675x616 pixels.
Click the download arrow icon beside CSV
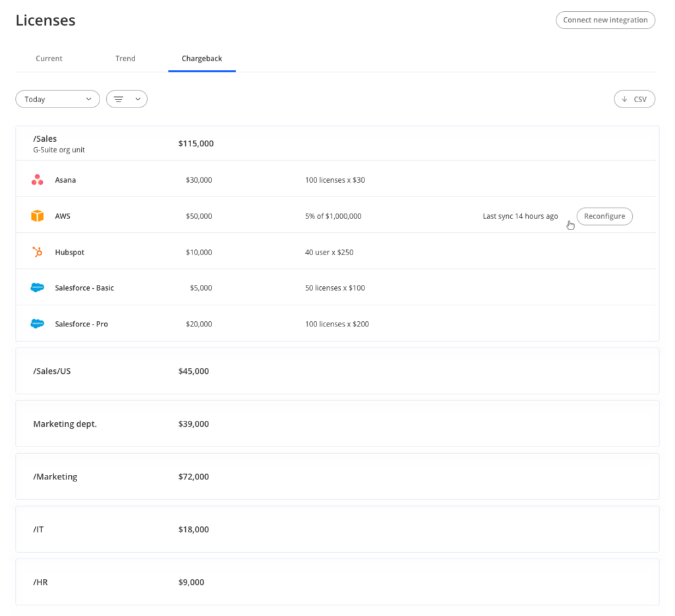coord(624,99)
